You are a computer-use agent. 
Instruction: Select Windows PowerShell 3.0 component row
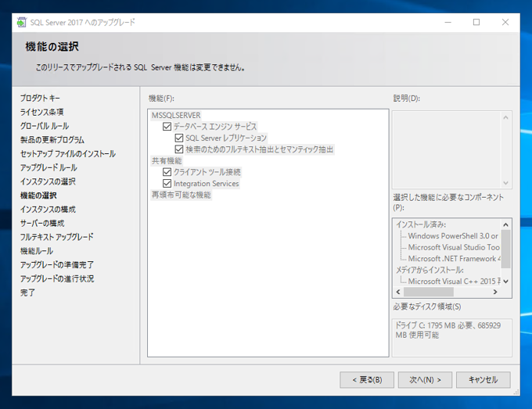point(453,236)
